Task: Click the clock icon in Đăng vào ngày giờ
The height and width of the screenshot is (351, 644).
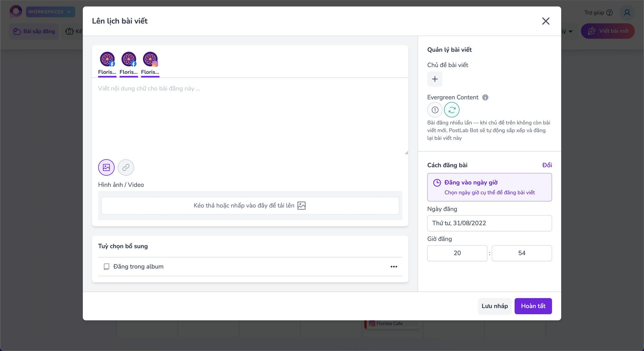Action: coord(437,183)
